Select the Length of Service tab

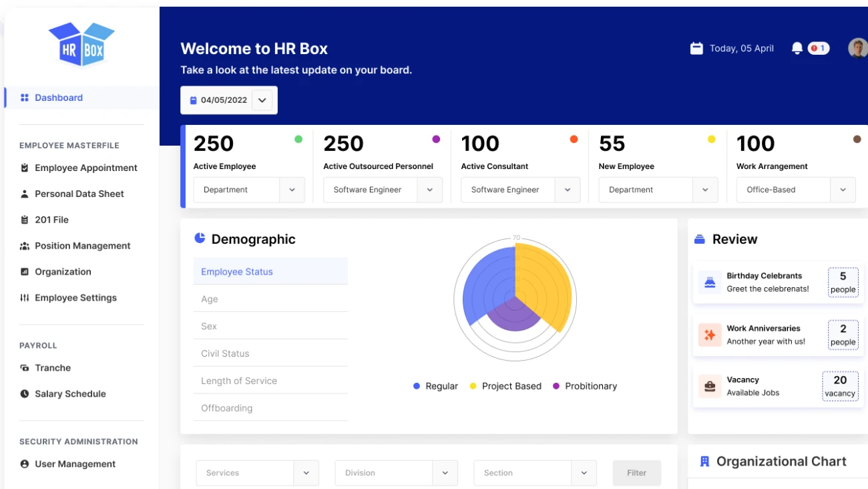tap(270, 381)
